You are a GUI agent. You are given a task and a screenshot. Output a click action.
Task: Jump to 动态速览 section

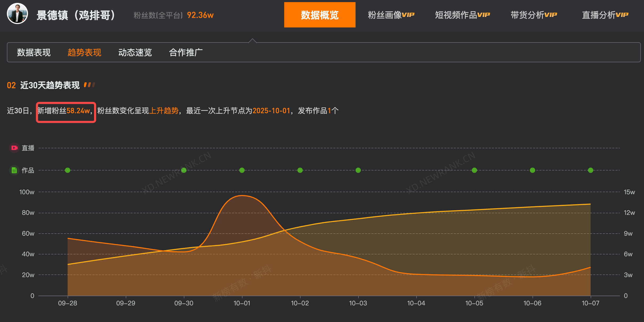click(135, 53)
